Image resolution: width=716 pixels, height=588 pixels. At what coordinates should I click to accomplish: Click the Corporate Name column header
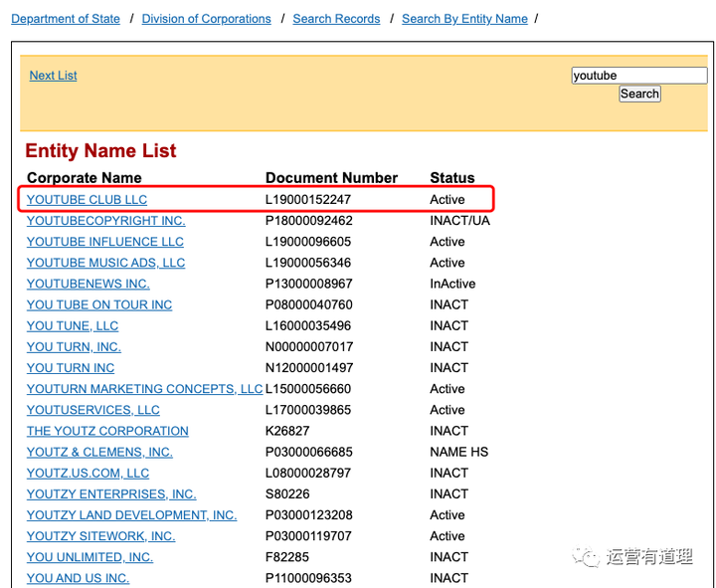[84, 178]
